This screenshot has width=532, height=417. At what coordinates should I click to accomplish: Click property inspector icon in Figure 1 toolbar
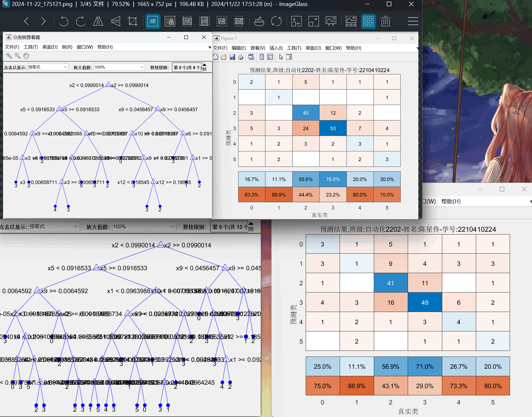pos(289,57)
